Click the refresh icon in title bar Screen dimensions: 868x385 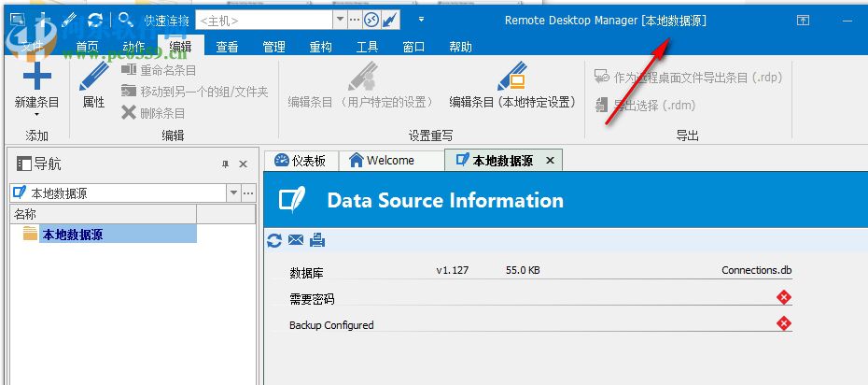pyautogui.click(x=95, y=21)
